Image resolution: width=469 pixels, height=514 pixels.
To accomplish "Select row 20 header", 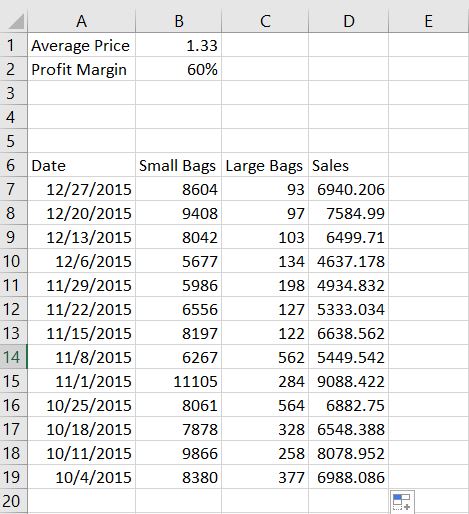I will coord(14,501).
